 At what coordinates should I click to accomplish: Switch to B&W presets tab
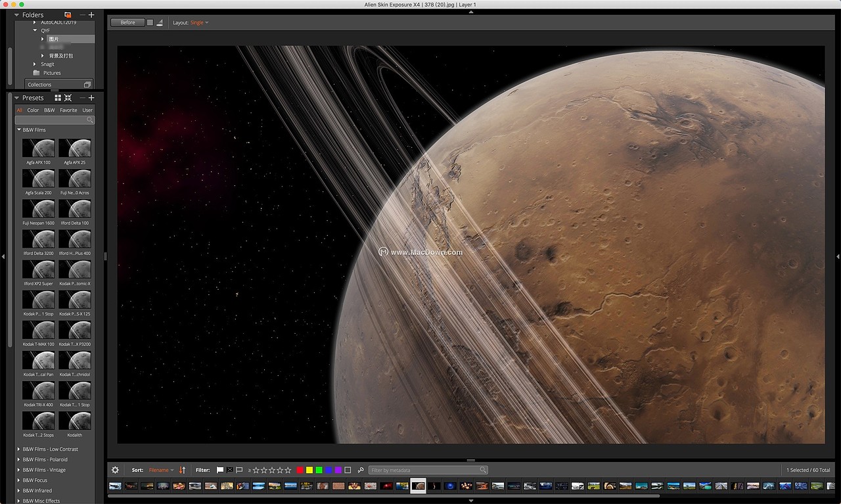[49, 110]
